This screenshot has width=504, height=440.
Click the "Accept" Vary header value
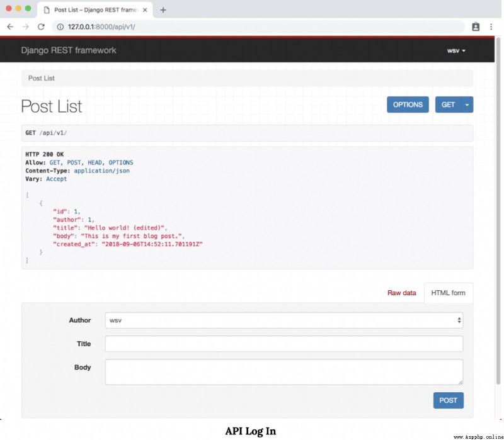pos(57,179)
